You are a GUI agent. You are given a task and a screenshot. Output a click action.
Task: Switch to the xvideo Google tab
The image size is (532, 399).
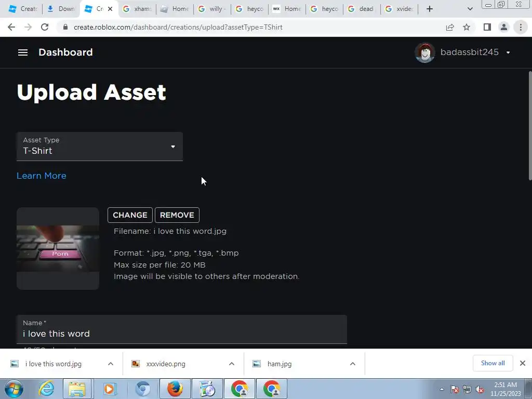[x=399, y=9]
